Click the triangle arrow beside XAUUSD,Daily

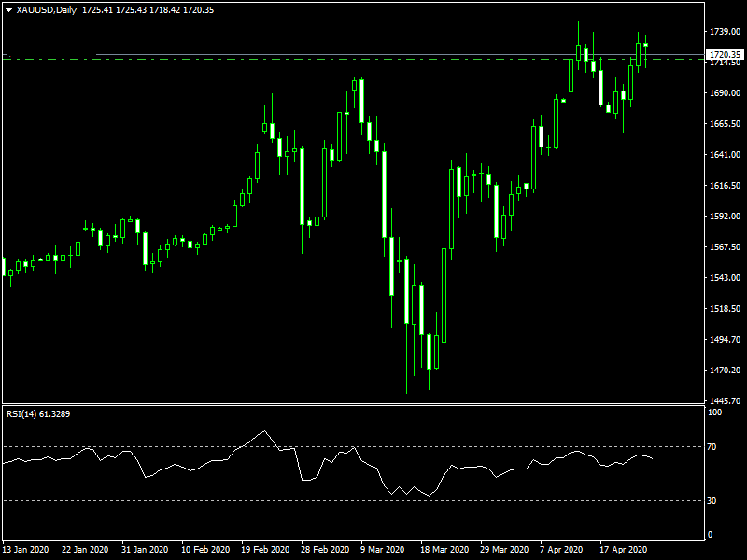8,10
